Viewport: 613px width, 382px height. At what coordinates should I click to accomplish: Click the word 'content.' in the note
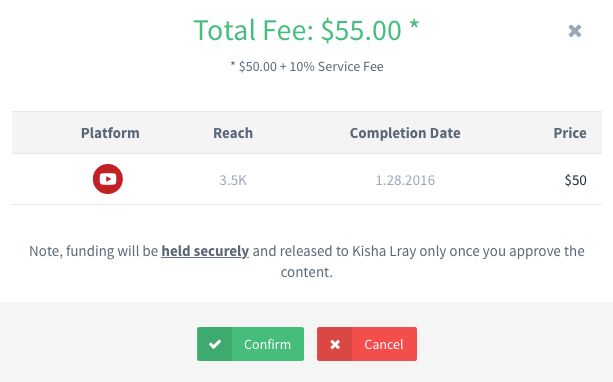(306, 272)
